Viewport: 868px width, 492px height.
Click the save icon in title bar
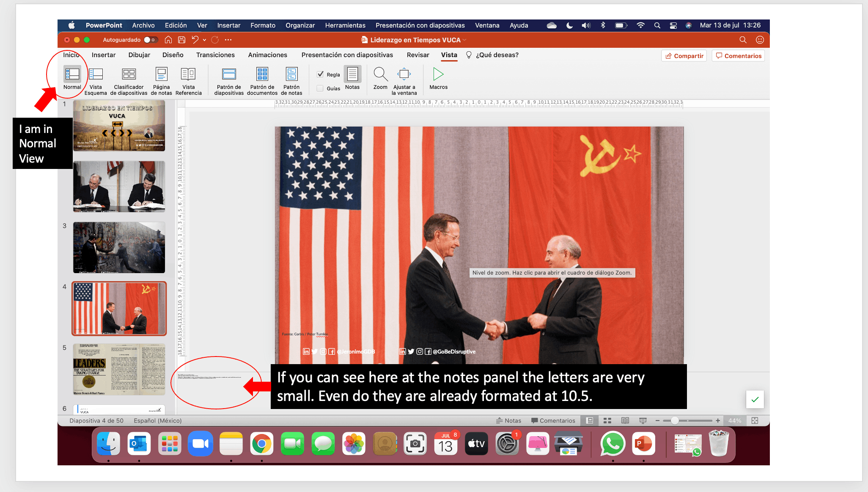pyautogui.click(x=181, y=40)
